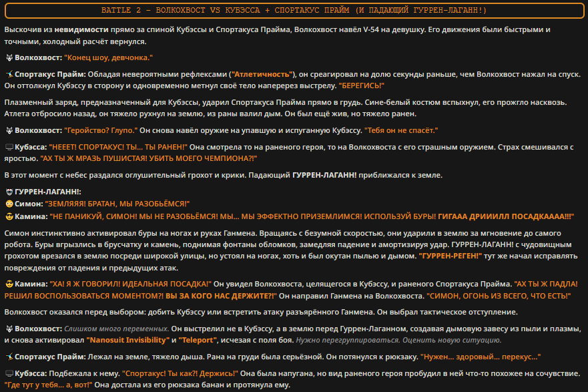Click the quote "Спортакус! Ты как?! Держись!"
Image resolution: width=588 pixels, height=392 pixels.
point(180,373)
